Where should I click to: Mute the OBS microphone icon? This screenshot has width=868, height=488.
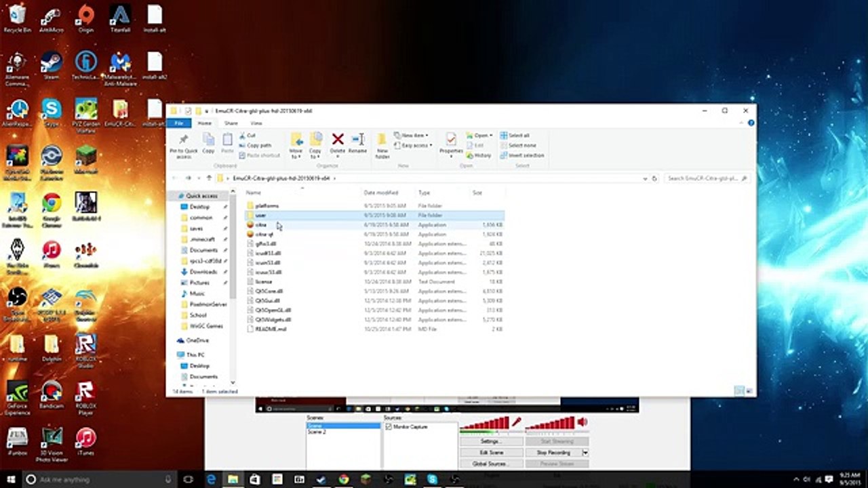pos(517,422)
